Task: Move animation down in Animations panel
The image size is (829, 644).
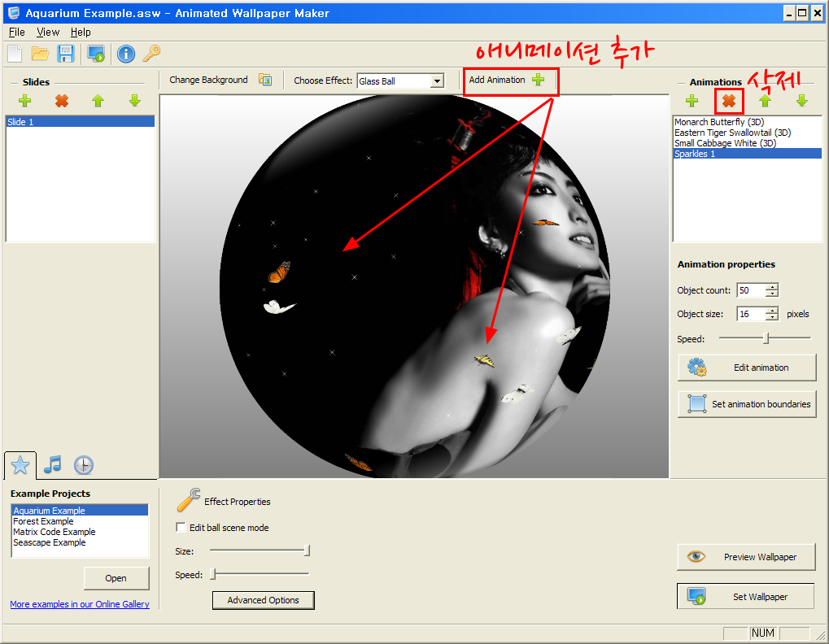Action: tap(802, 100)
